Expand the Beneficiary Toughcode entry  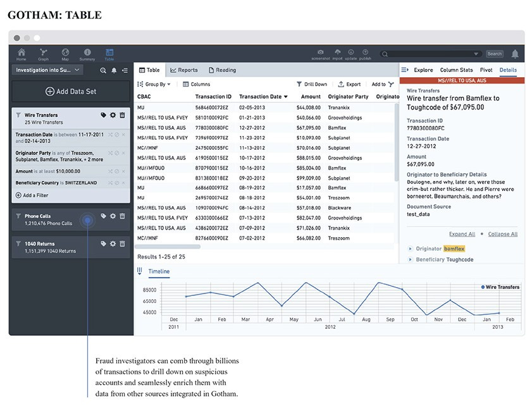(x=410, y=259)
